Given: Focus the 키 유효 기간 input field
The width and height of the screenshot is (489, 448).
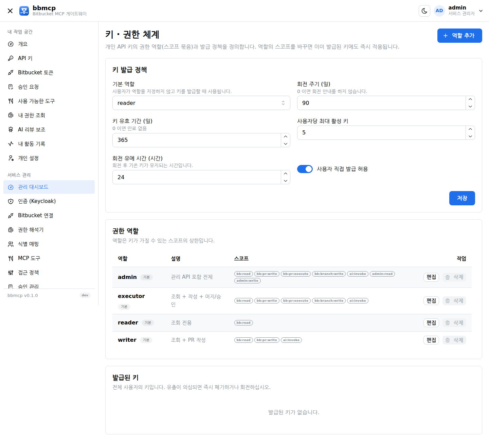Looking at the screenshot, I should [197, 140].
